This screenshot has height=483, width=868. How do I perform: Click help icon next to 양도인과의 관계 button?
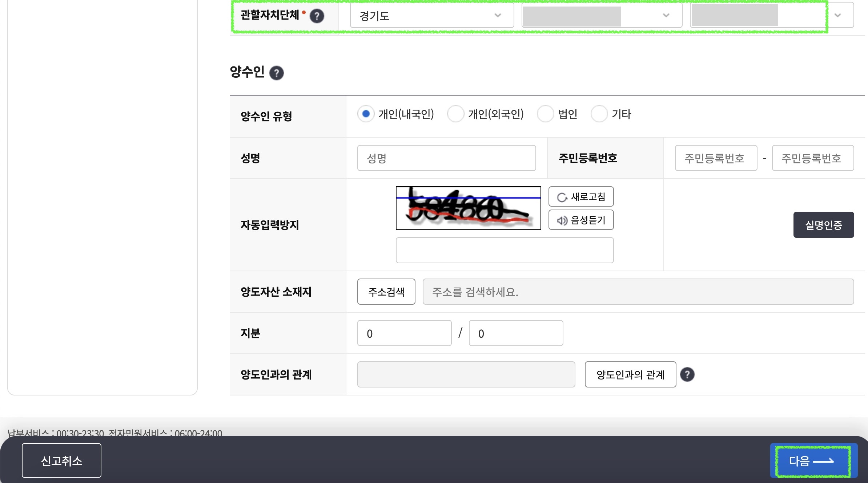coord(687,374)
